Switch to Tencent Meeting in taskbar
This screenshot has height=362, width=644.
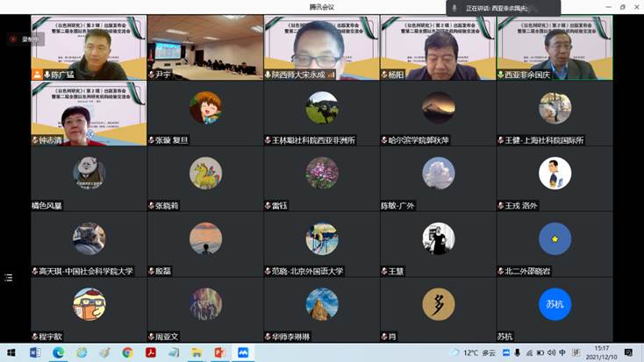(242, 352)
